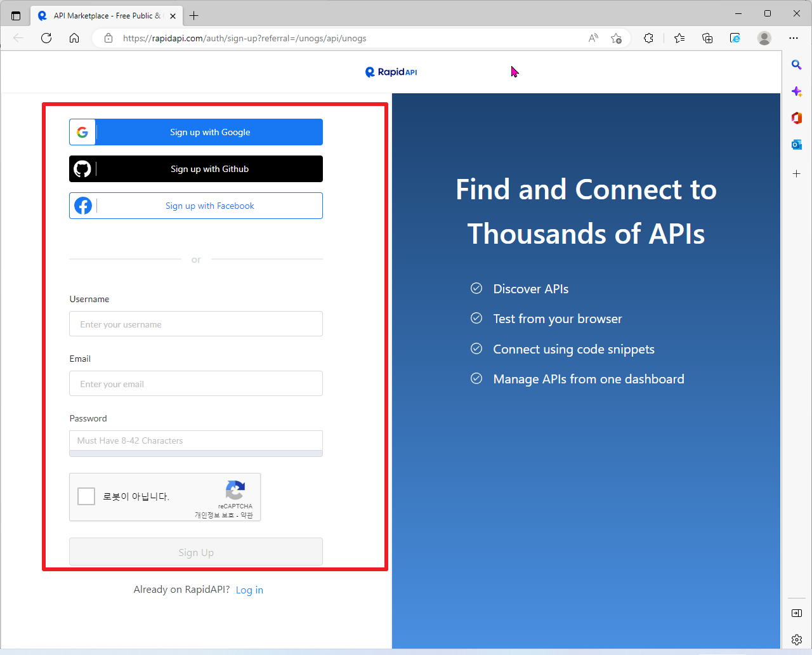Open reCAPTCHA terms link 약관

pos(247,515)
